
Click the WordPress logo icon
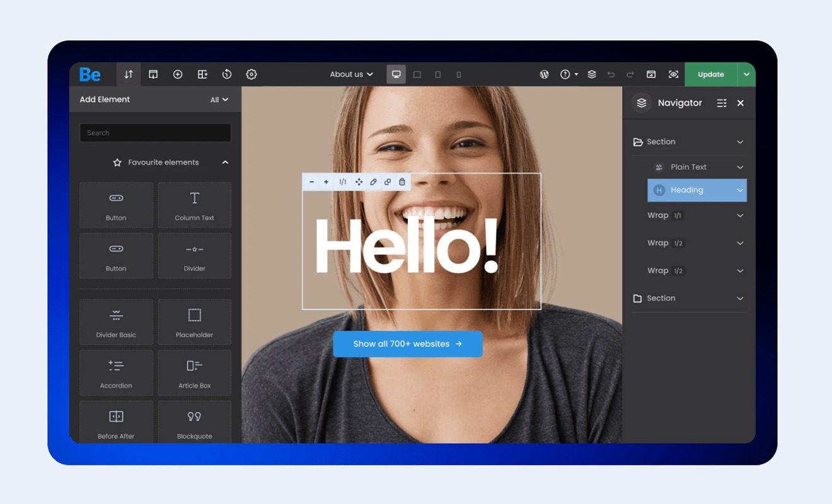click(x=545, y=74)
